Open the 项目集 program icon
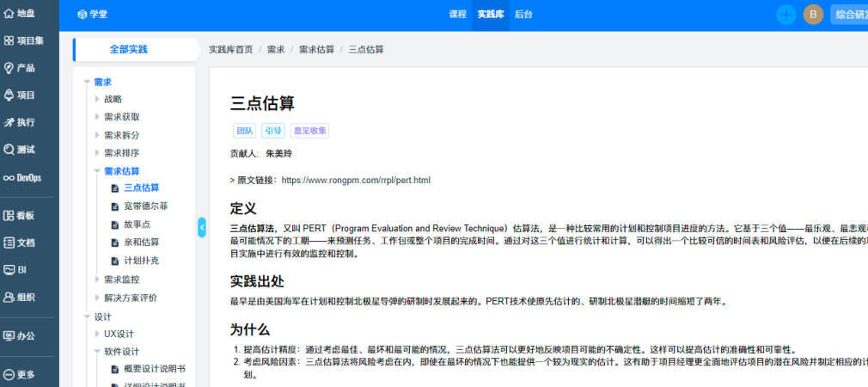 9,40
